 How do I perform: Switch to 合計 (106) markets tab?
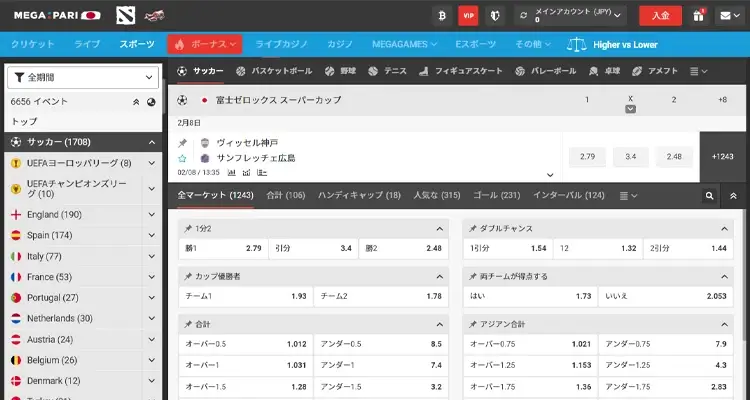(x=286, y=195)
